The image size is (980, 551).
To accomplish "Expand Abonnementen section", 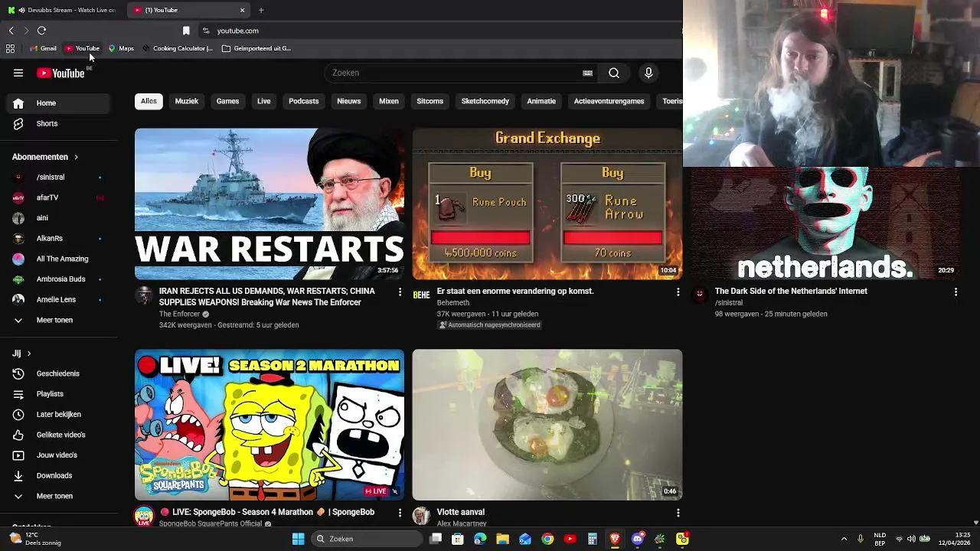I will (46, 157).
